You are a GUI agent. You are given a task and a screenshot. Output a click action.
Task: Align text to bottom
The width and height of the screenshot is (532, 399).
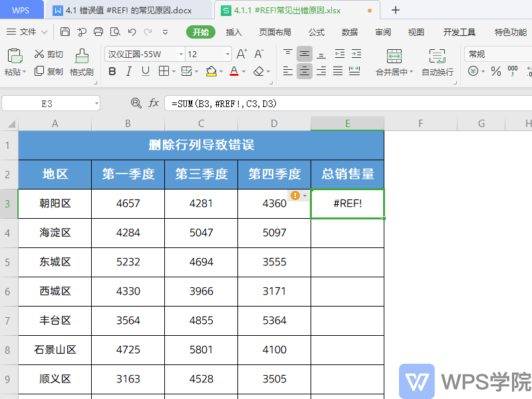(321, 54)
